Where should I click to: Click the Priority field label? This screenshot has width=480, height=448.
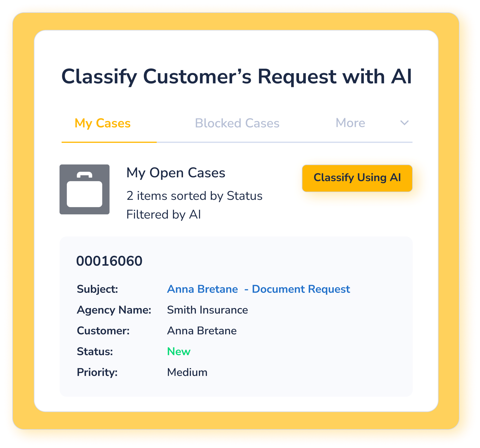coord(97,372)
